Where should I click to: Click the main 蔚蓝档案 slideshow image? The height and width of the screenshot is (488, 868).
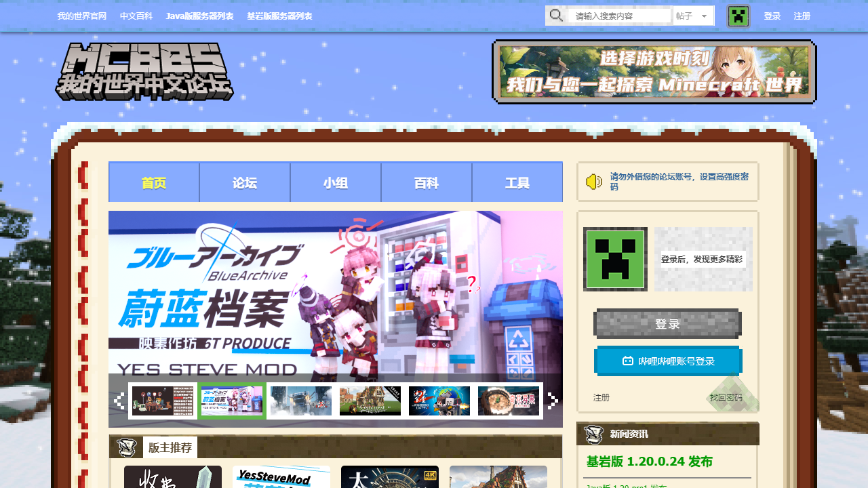[x=336, y=293]
